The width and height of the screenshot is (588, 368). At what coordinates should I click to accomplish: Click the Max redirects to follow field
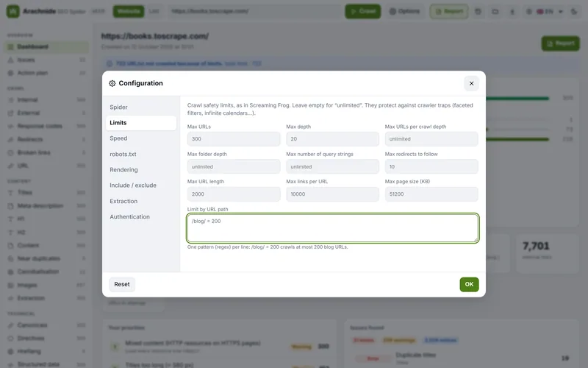coord(431,166)
